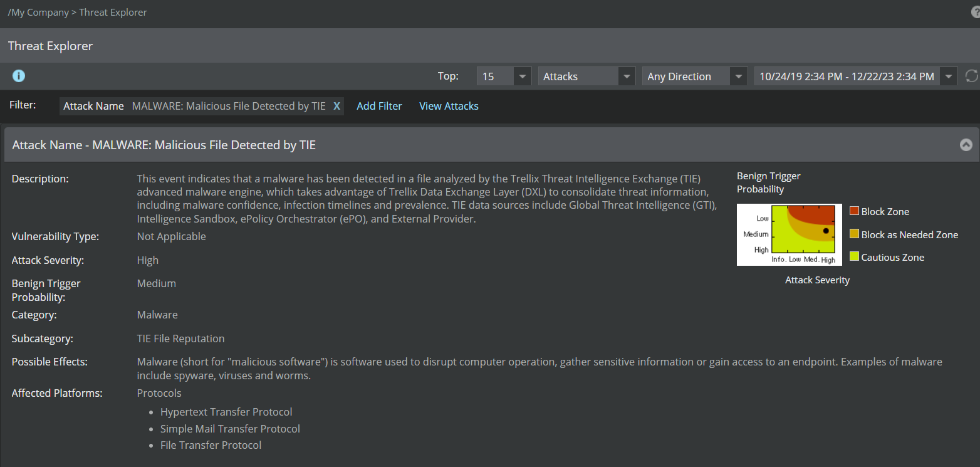Click the File Transfer Protocol entry

tap(211, 445)
